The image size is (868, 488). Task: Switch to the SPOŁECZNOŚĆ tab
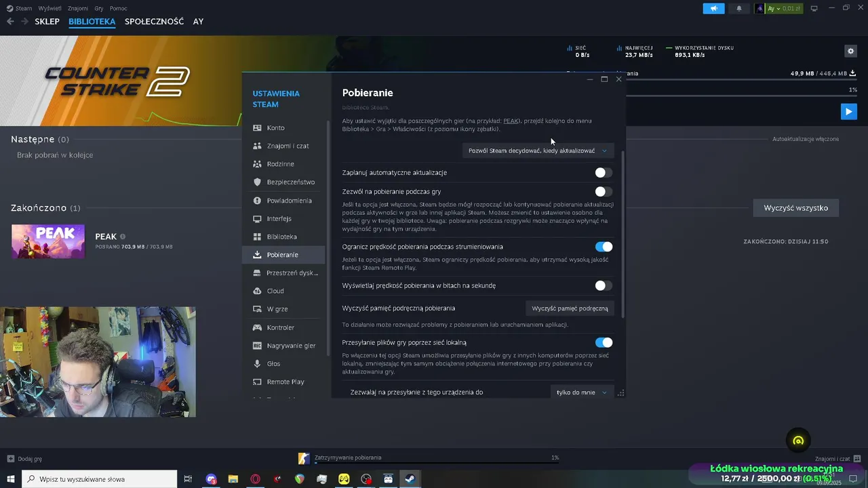tap(154, 22)
